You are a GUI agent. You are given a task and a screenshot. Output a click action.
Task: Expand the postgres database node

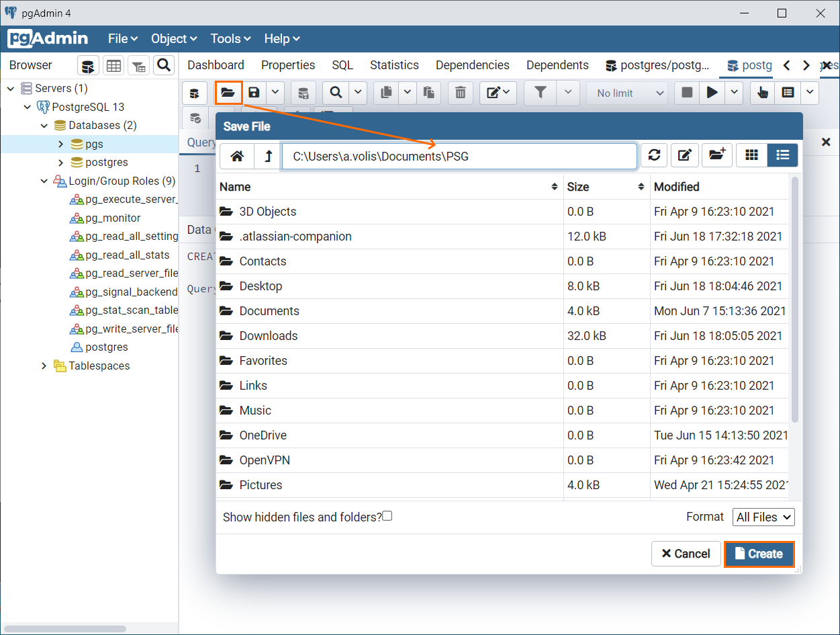[60, 163]
